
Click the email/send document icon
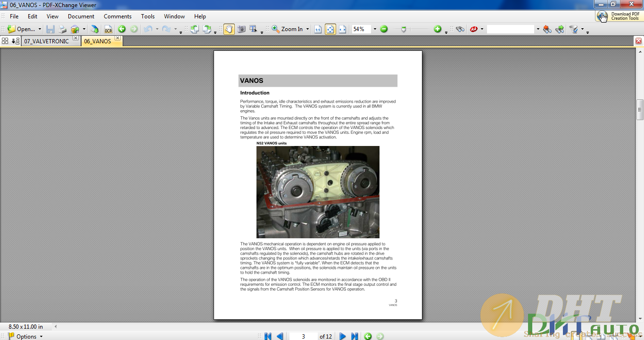click(75, 29)
